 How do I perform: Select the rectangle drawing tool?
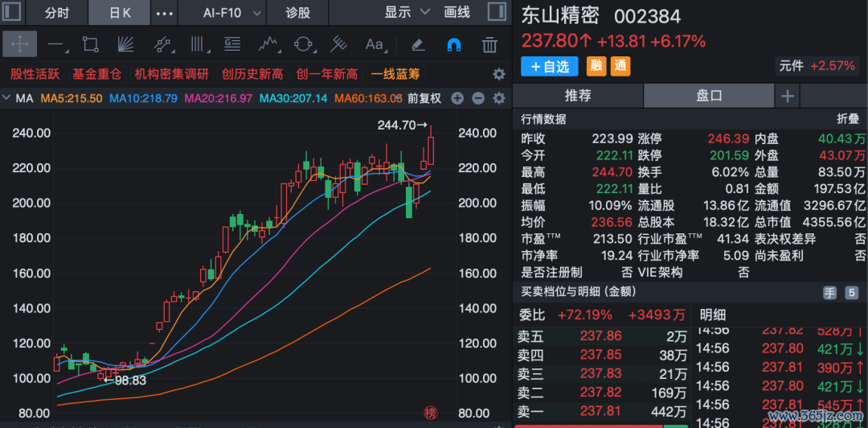point(90,44)
